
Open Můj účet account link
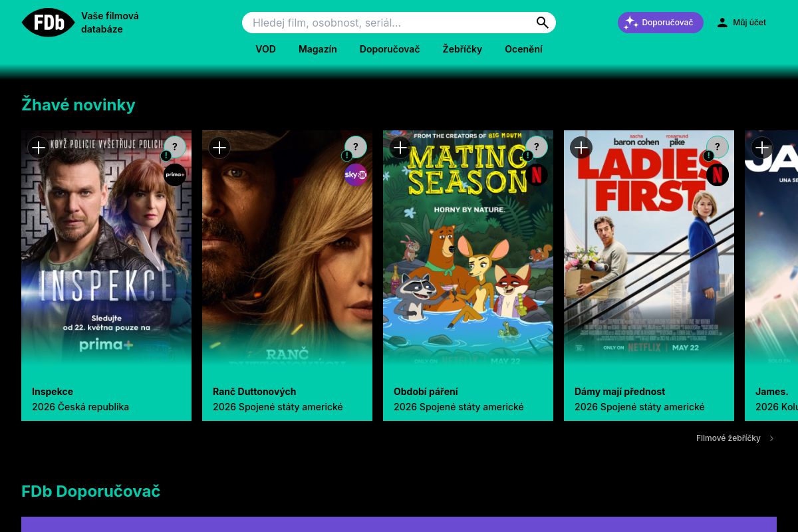741,23
